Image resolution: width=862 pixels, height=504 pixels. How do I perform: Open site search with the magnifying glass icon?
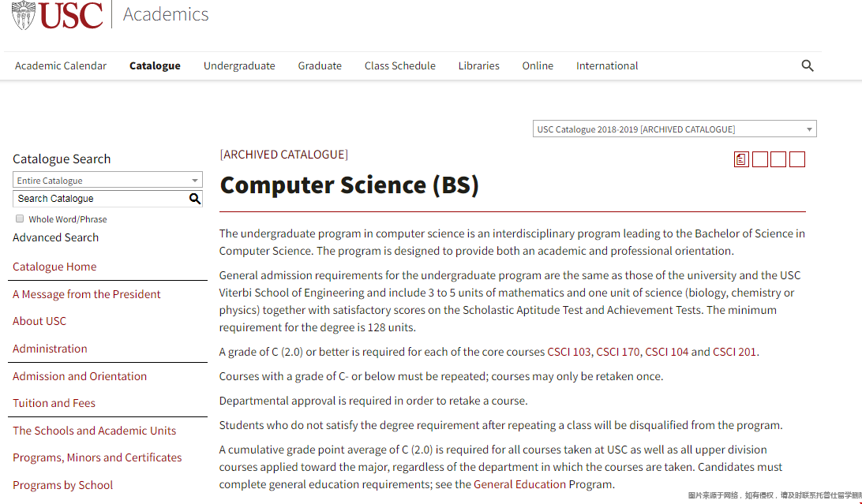pos(807,65)
